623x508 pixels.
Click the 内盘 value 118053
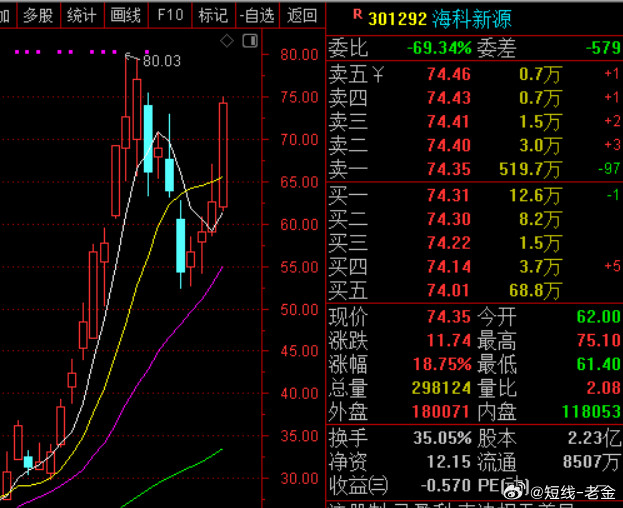tap(591, 412)
